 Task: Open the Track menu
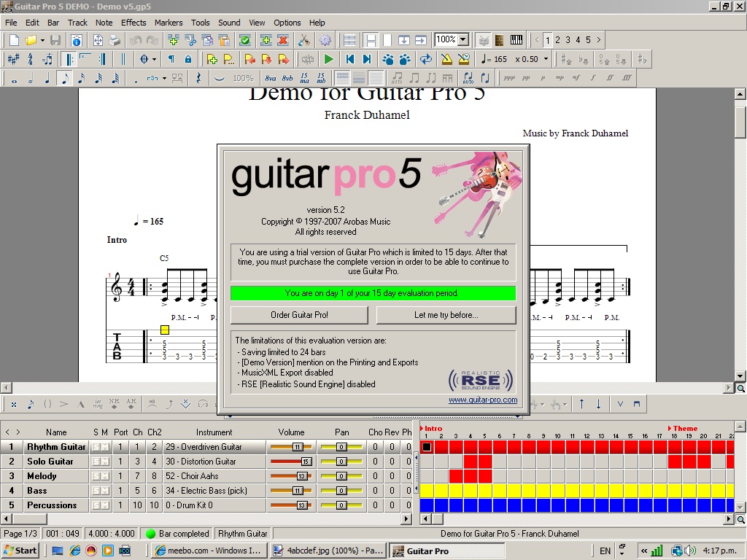click(x=77, y=23)
